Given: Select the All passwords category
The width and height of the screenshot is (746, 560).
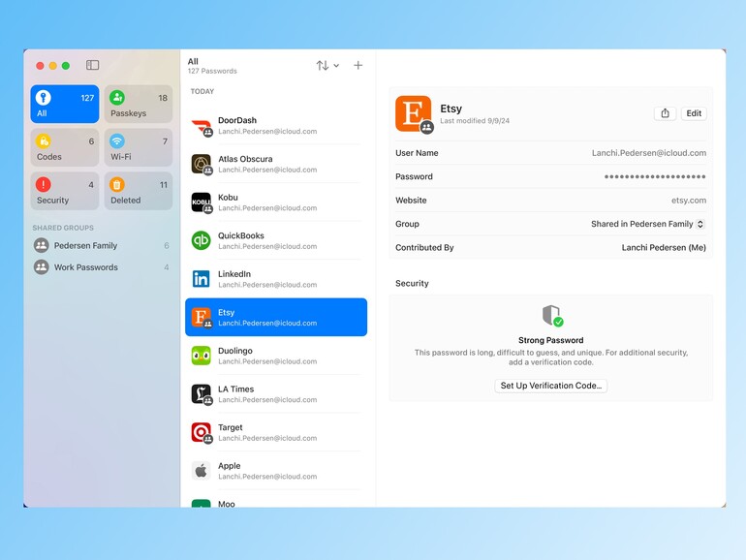Looking at the screenshot, I should (65, 105).
